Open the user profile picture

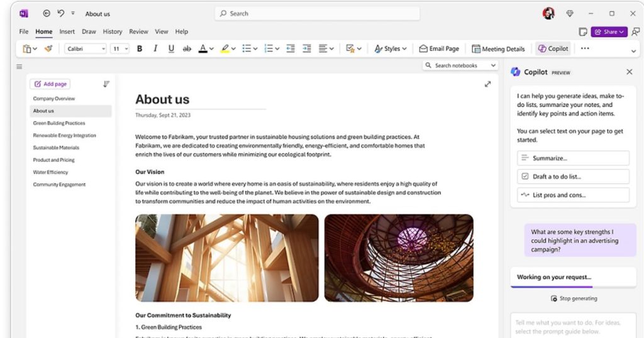[548, 14]
